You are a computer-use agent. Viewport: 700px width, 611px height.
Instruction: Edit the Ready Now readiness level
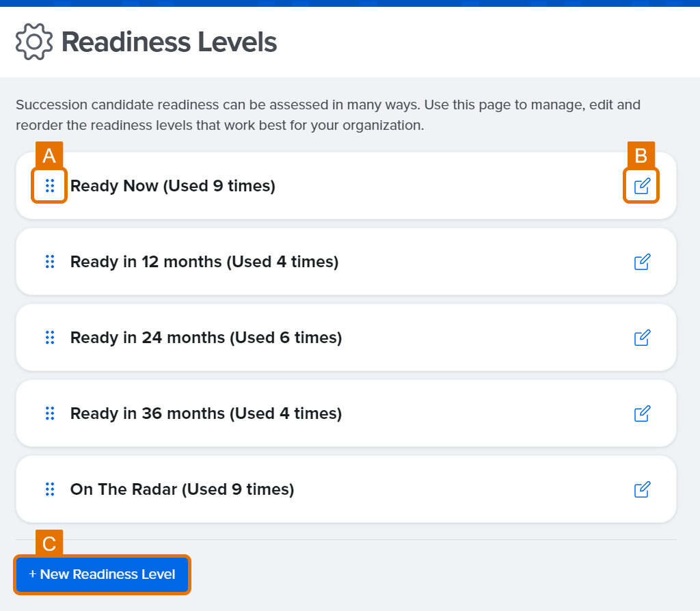(642, 186)
